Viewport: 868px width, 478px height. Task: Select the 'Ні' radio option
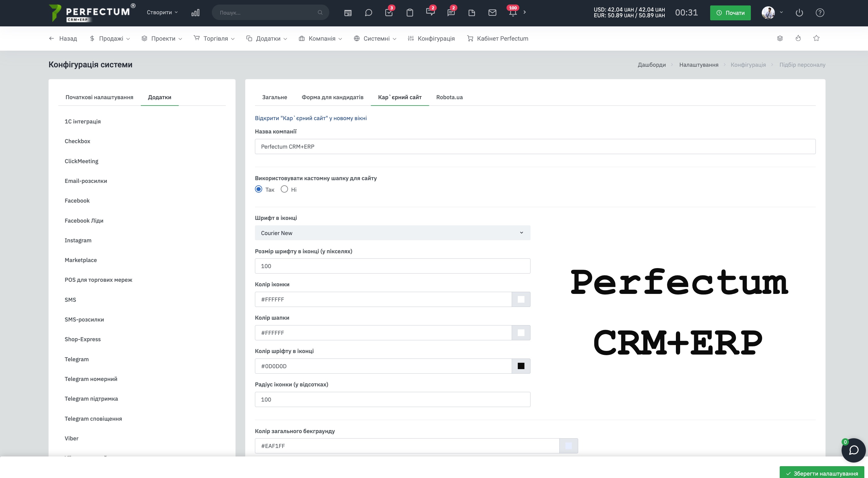point(284,189)
